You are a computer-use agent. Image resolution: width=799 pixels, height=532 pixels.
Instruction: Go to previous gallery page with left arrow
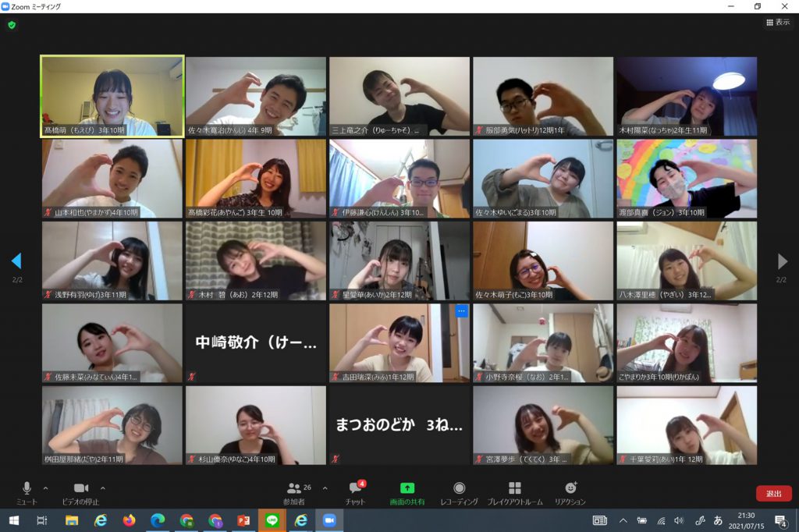[x=16, y=261]
